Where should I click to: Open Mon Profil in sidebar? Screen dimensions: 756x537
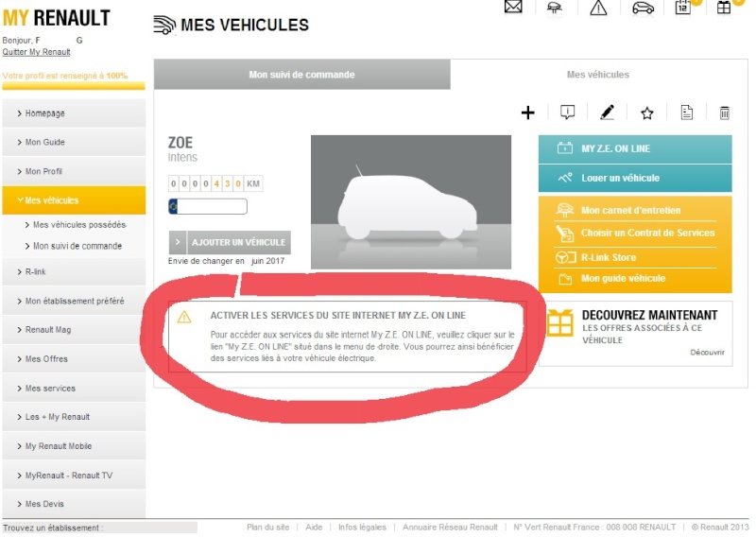[74, 171]
